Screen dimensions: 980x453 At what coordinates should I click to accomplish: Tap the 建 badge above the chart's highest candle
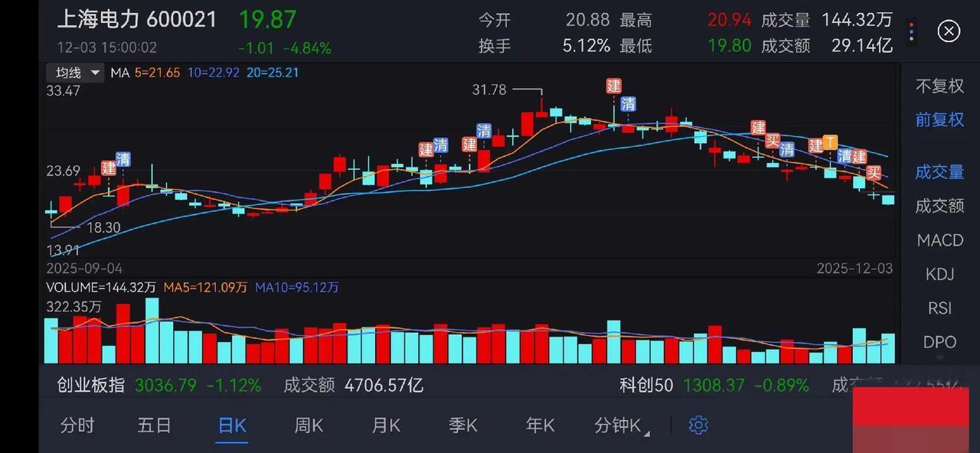pos(613,86)
